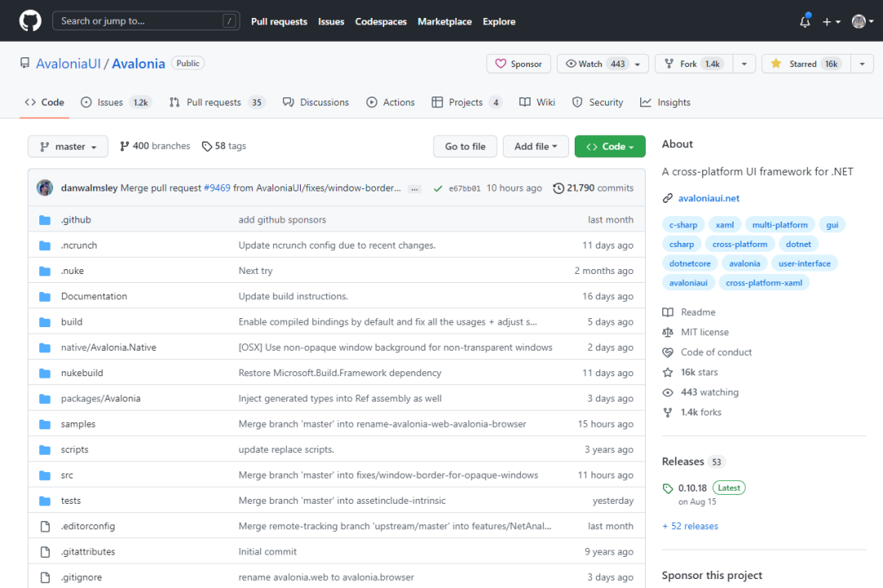View commit history via the clock icon
Viewport: 883px width, 588px height.
tap(558, 187)
